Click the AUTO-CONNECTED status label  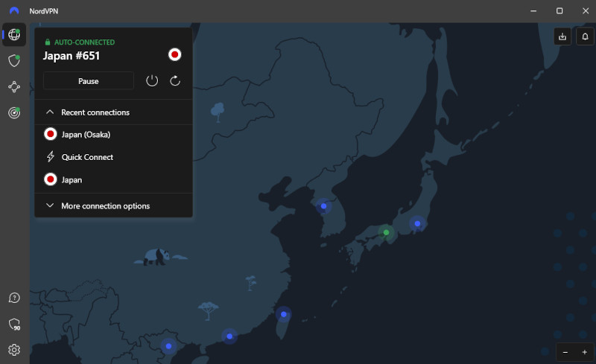[84, 42]
